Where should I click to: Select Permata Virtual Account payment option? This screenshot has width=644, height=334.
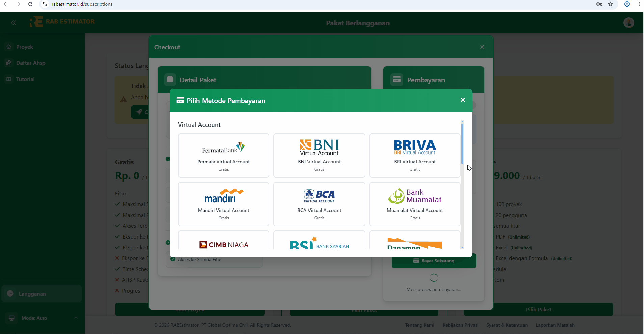pos(223,155)
